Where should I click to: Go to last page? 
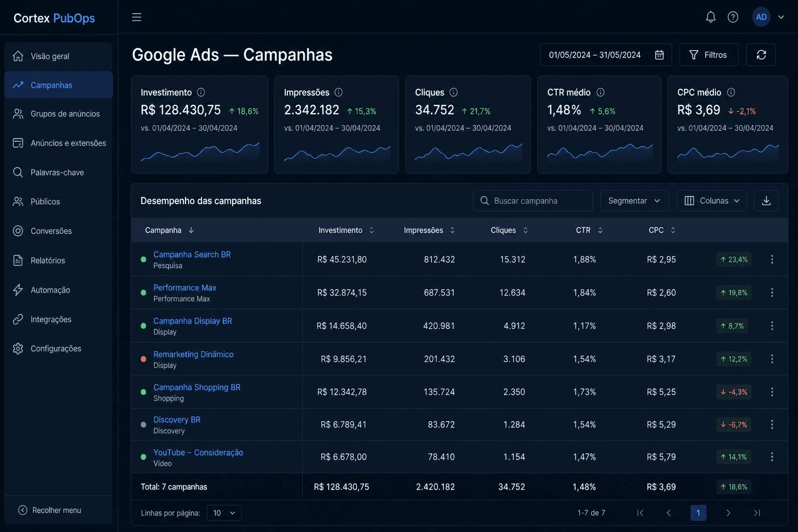[x=757, y=513]
